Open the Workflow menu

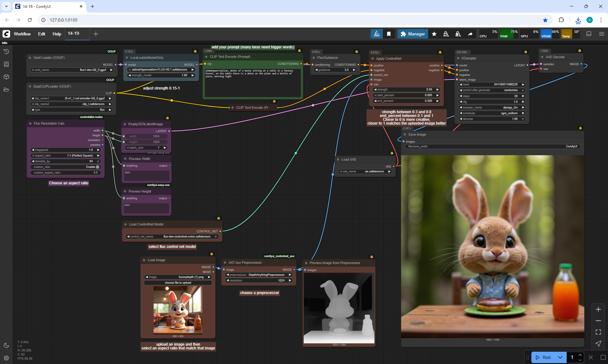tap(22, 34)
